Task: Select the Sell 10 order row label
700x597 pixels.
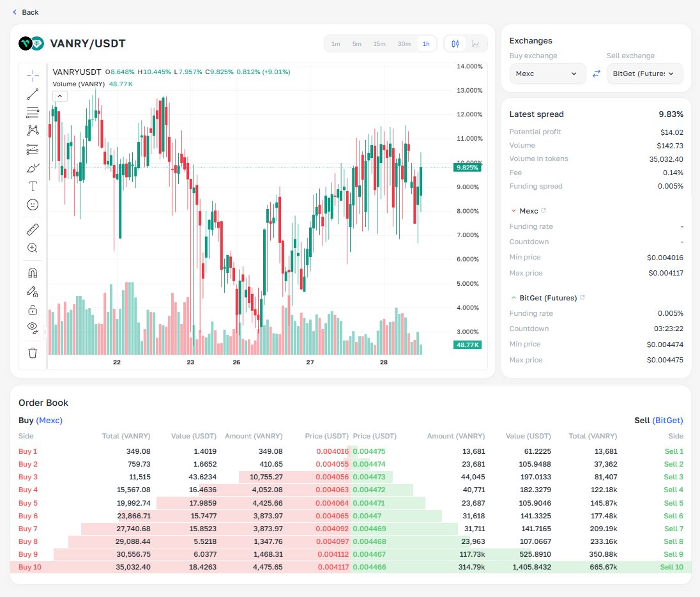Action: (x=671, y=567)
